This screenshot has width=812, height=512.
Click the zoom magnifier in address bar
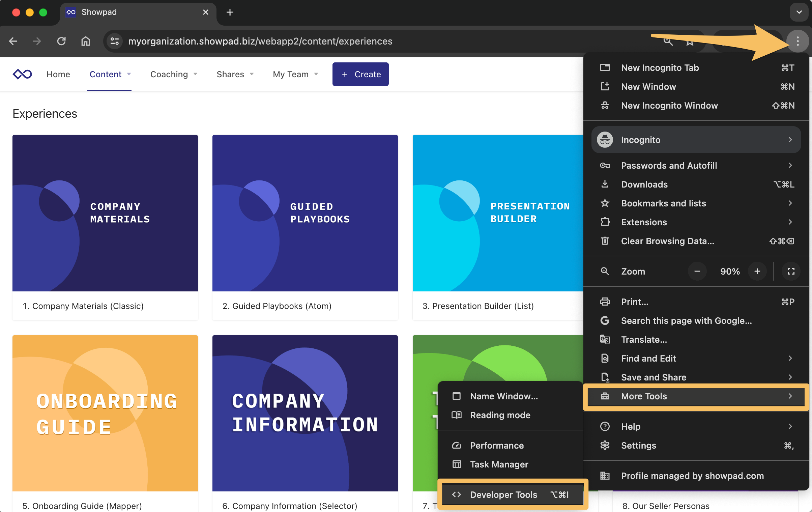coord(668,42)
